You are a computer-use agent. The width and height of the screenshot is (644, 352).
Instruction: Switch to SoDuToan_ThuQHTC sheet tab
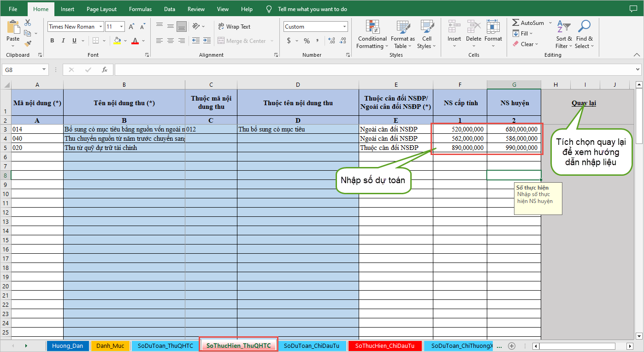pos(165,346)
